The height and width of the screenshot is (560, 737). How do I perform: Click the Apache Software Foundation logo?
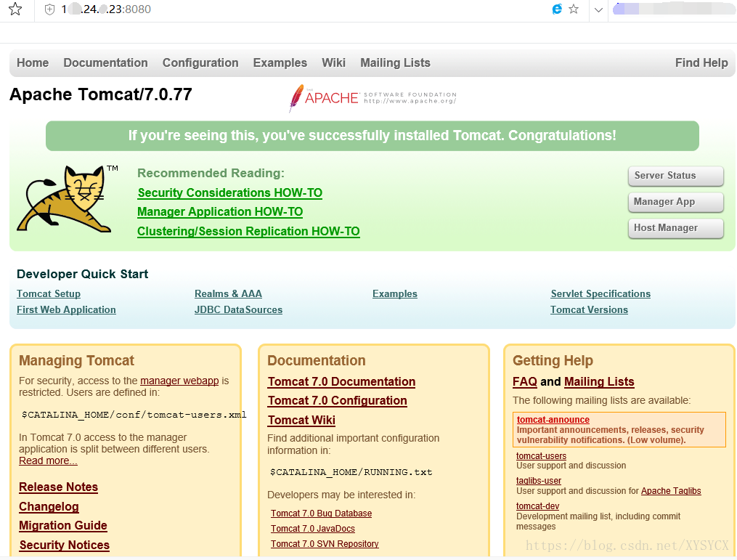pyautogui.click(x=372, y=98)
